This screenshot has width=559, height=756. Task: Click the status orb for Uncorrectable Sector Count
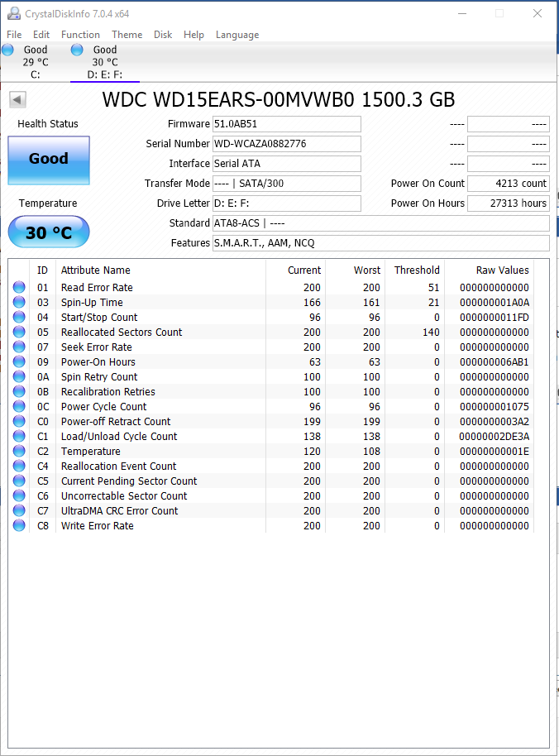pyautogui.click(x=19, y=495)
